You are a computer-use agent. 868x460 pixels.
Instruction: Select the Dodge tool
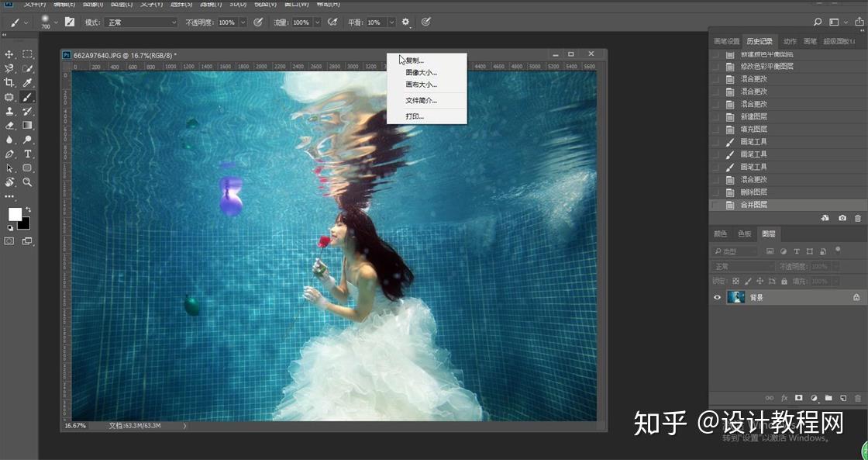pyautogui.click(x=27, y=140)
